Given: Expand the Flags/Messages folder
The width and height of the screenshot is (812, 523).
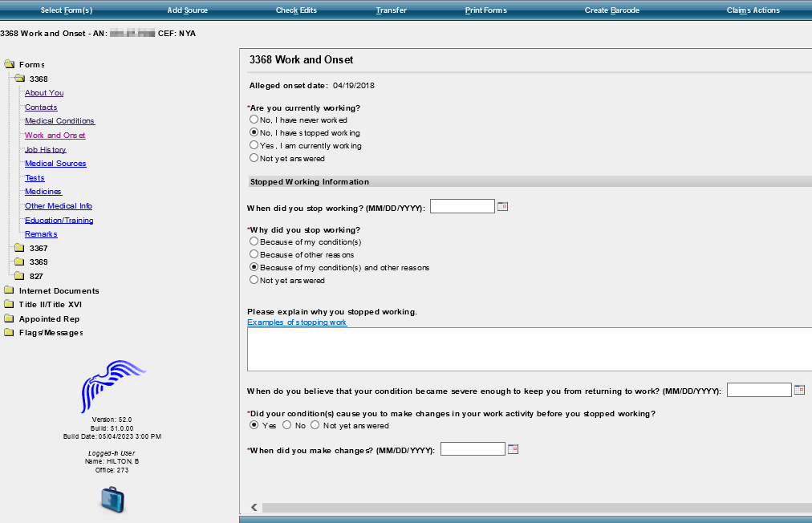Looking at the screenshot, I should tap(9, 333).
